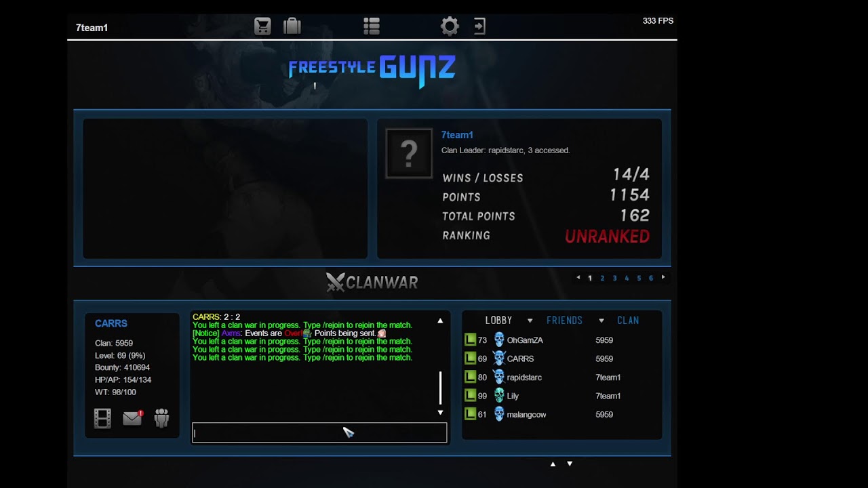Click OhGamZA's skull avatar
The image size is (868, 488).
[x=499, y=340]
